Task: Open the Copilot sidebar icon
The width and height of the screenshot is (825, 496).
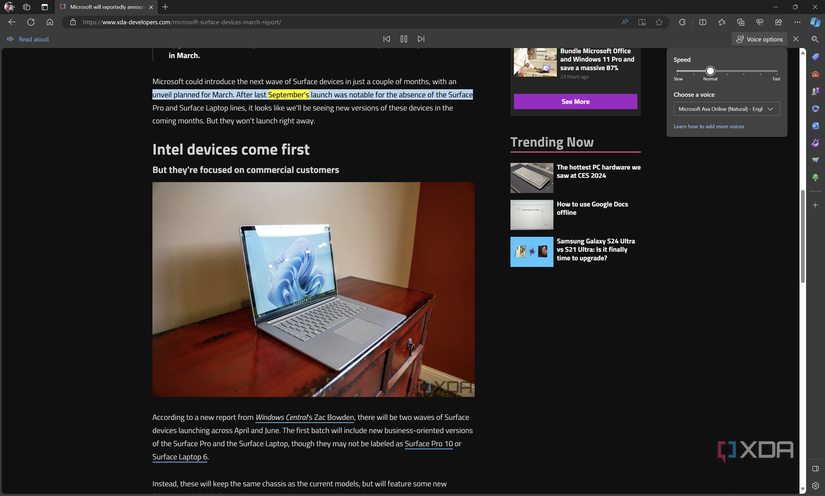Action: pos(815,22)
